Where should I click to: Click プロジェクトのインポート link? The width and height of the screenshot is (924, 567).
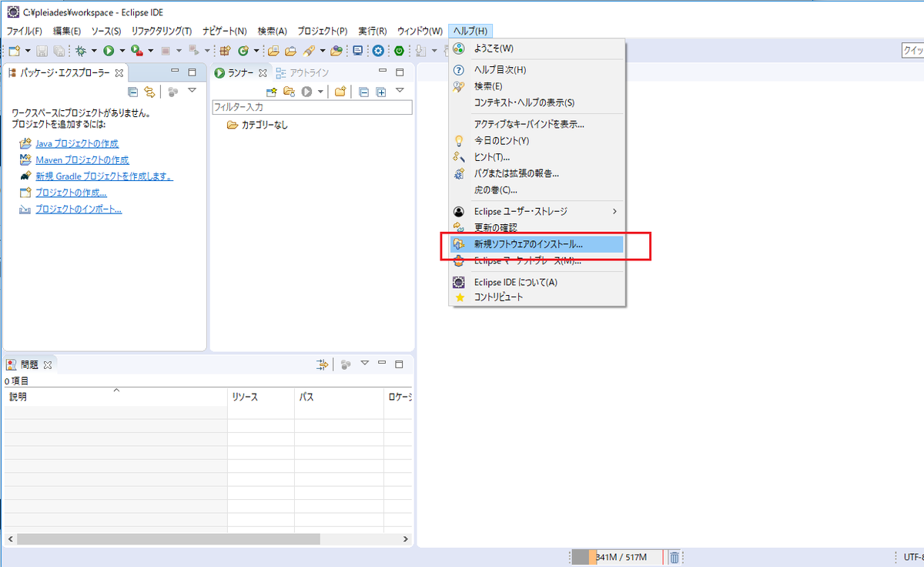coord(79,210)
